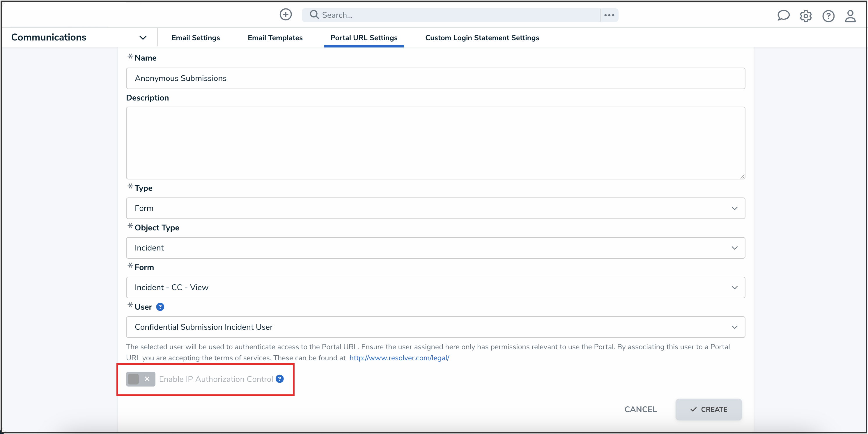868x434 pixels.
Task: Open the Type dropdown showing Form
Action: pos(735,208)
